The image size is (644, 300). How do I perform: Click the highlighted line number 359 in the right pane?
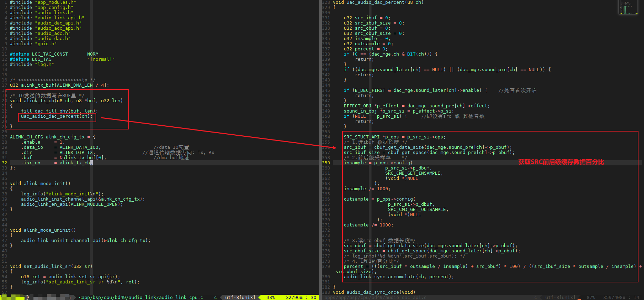click(x=326, y=163)
